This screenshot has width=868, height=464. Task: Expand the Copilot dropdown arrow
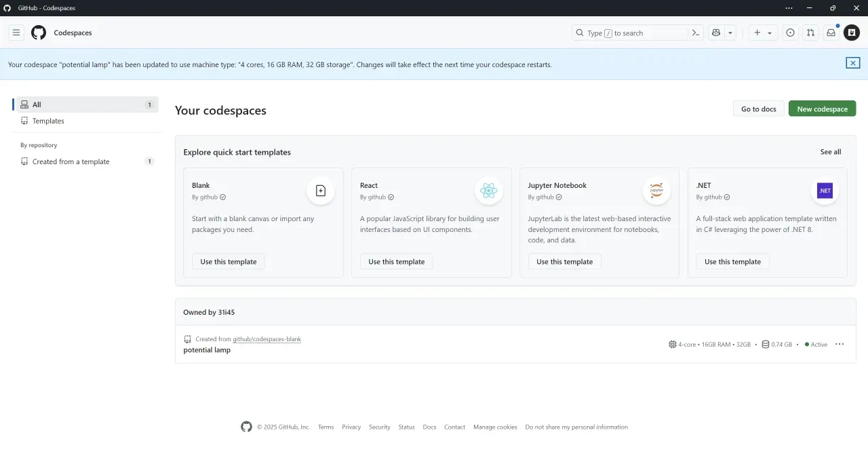(x=730, y=33)
